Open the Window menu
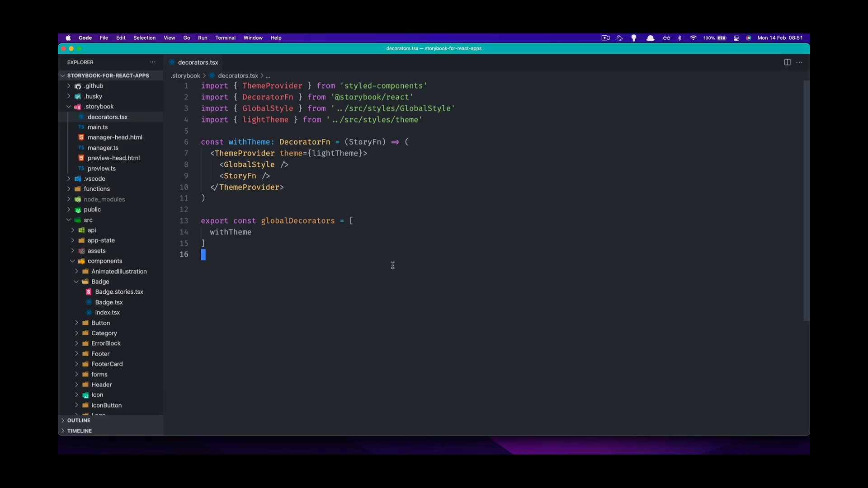The image size is (868, 488). coord(253,38)
